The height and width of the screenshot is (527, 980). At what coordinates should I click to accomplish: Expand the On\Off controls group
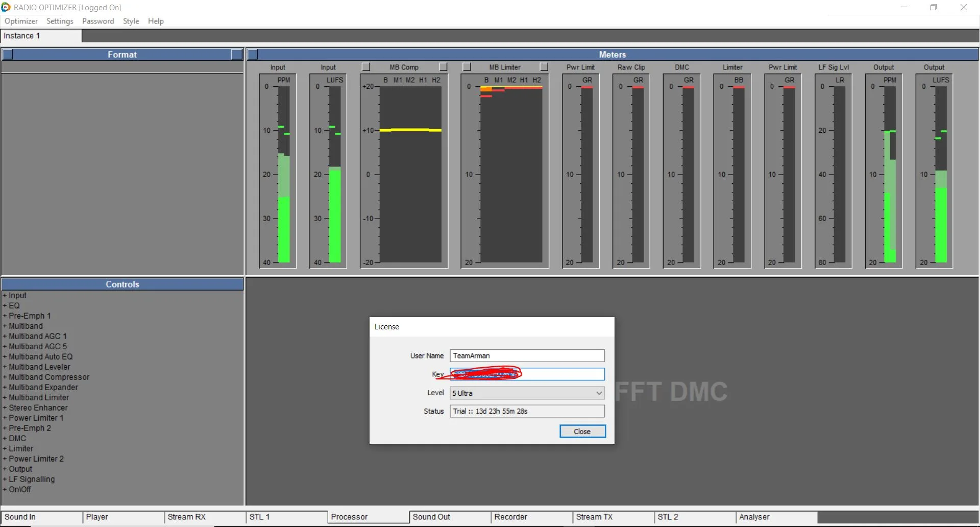pyautogui.click(x=17, y=490)
